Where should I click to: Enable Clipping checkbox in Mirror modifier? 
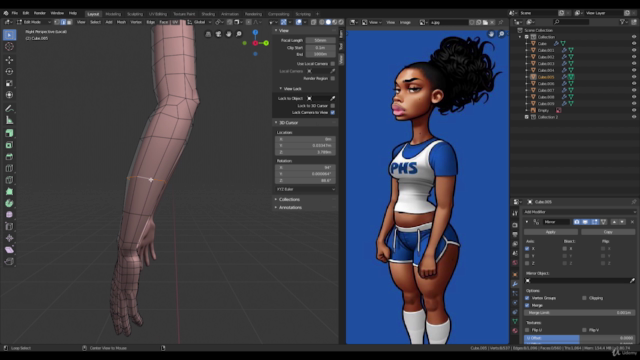coord(584,298)
